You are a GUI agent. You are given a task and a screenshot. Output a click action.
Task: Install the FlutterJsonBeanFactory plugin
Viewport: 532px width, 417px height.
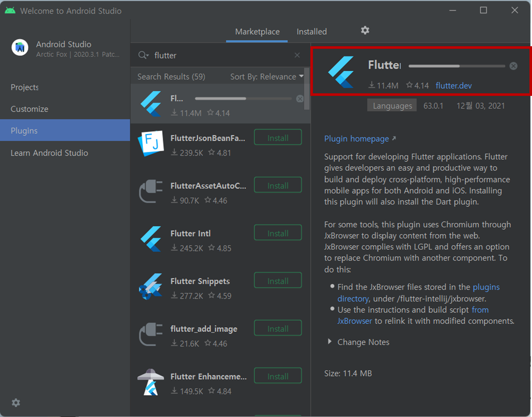pos(278,138)
